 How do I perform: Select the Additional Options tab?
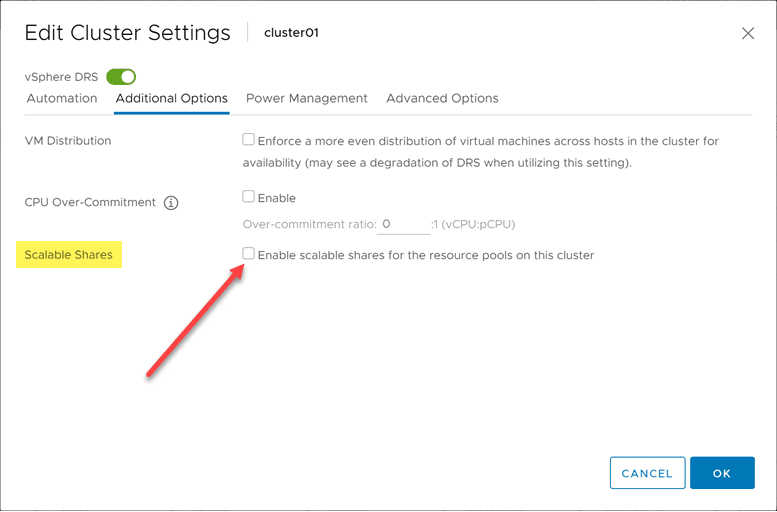(x=172, y=98)
